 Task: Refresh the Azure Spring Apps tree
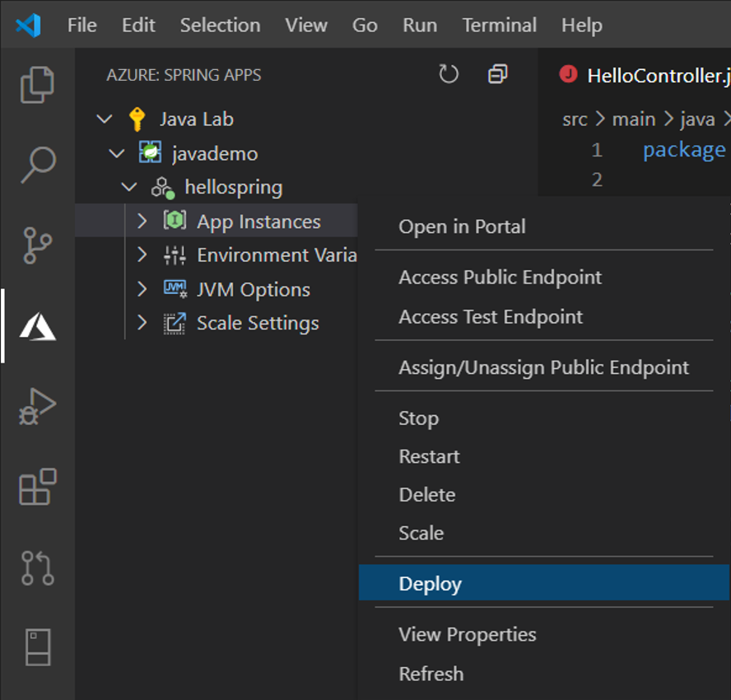(x=449, y=73)
